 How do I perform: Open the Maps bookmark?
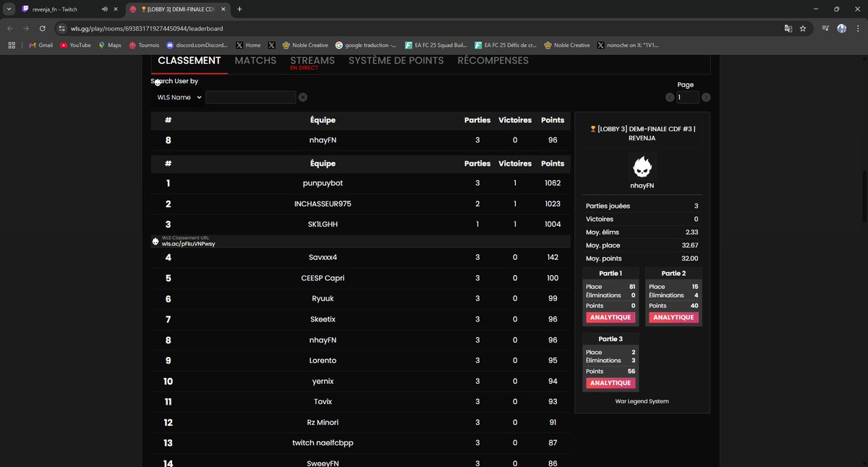tap(109, 45)
